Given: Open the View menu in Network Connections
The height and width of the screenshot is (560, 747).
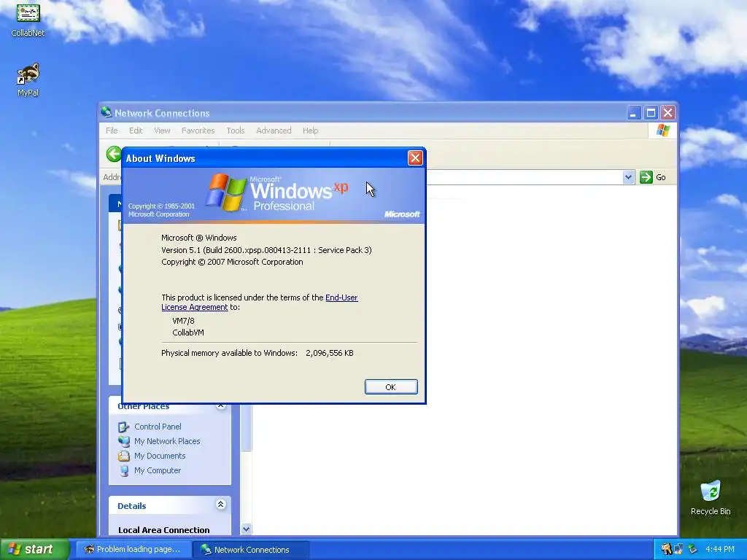Looking at the screenshot, I should click(x=162, y=131).
